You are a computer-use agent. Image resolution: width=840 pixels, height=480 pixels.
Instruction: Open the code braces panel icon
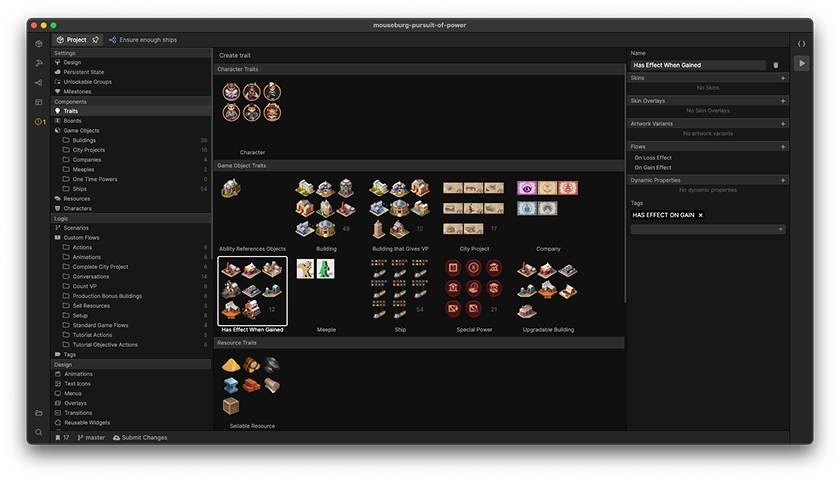[x=801, y=44]
